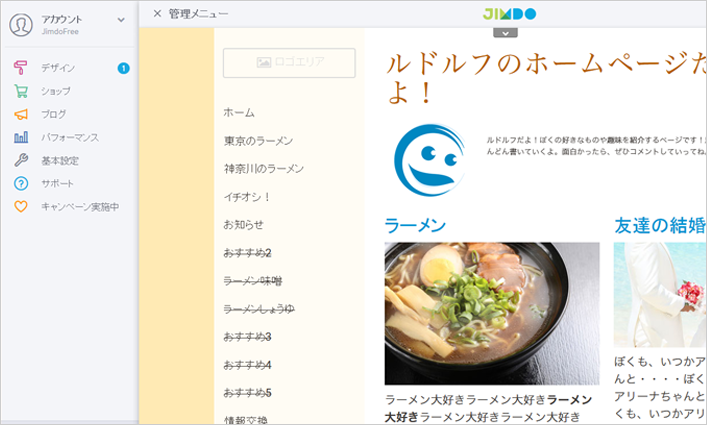Click the ramen bowl photo
707x425 pixels.
coord(492,314)
